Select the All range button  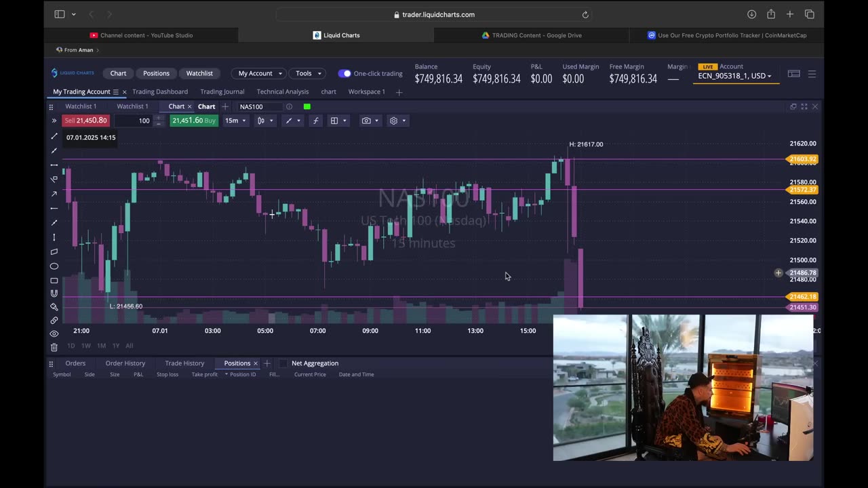[129, 346]
